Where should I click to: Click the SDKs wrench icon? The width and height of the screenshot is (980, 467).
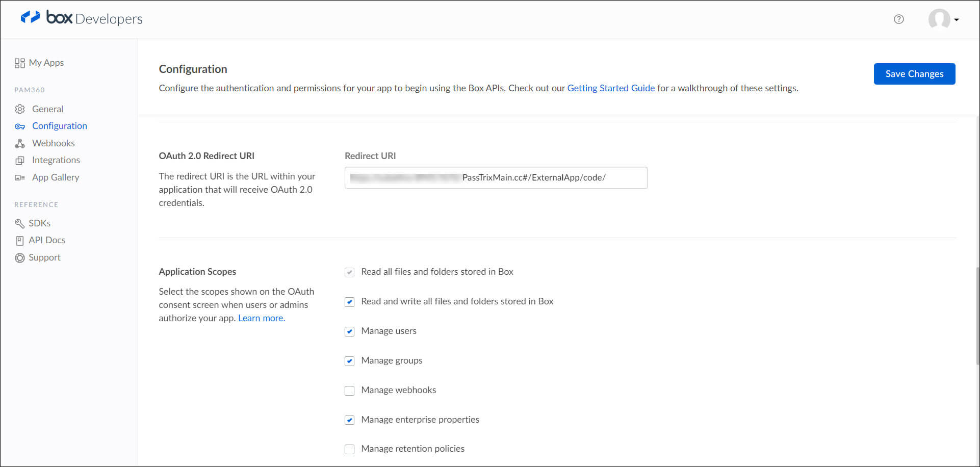[20, 223]
